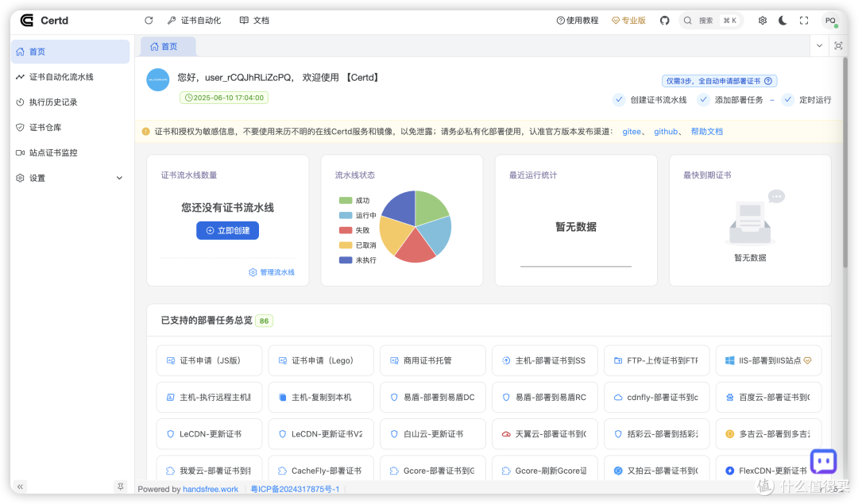Click icon on 又拍云-部署证书 card
This screenshot has width=858, height=504.
click(x=618, y=471)
